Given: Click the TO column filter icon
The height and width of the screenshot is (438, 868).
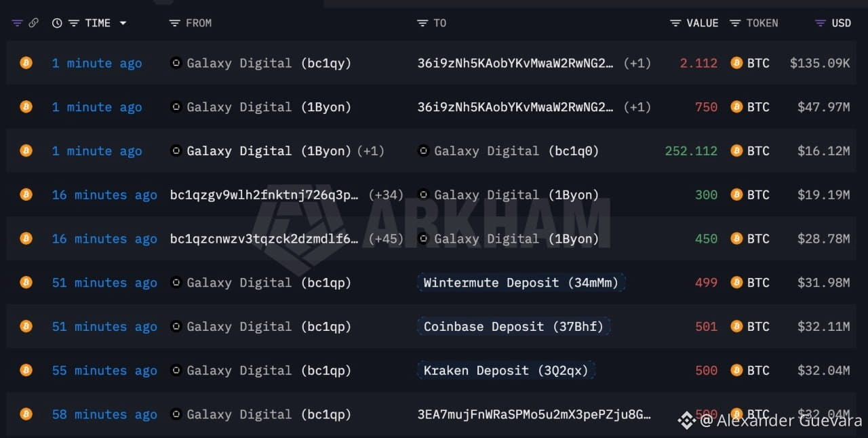Looking at the screenshot, I should (x=422, y=23).
